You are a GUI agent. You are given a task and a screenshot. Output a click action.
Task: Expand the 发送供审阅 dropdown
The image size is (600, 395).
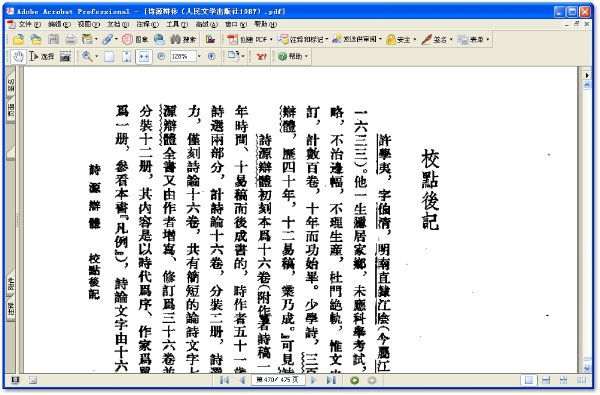tap(380, 39)
